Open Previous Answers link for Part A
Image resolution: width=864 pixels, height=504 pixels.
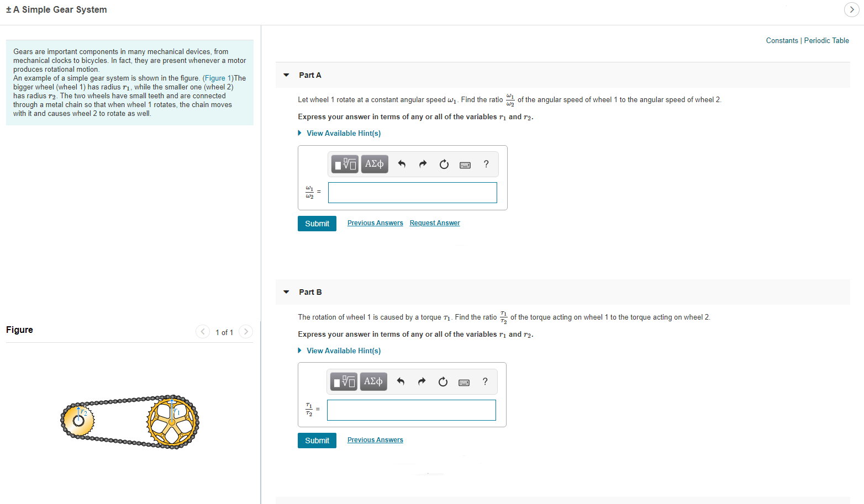point(375,223)
